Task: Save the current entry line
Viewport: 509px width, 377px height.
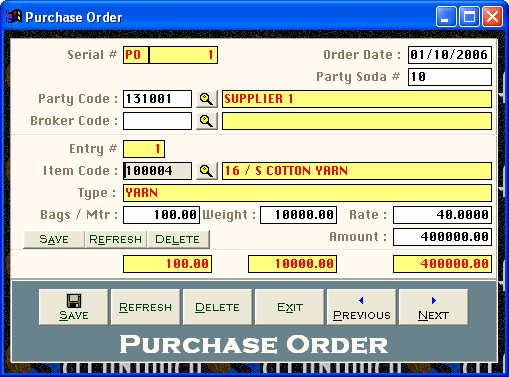Action: [x=54, y=239]
